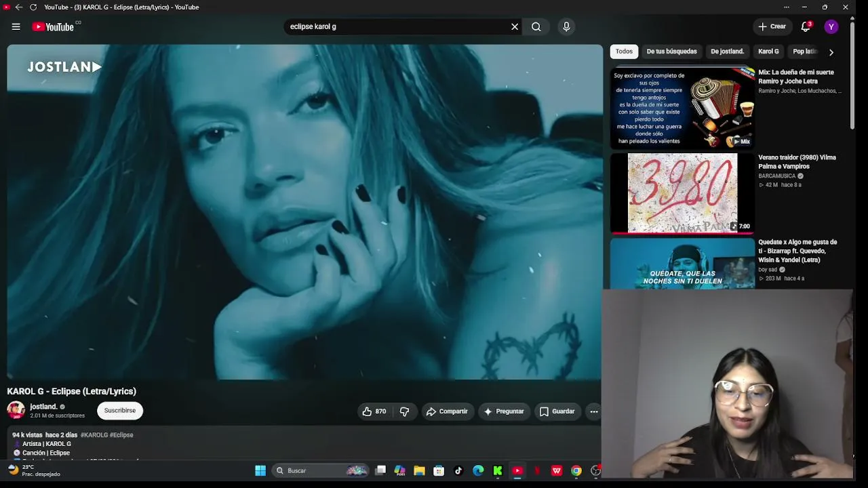Open the 'Quedate x Algo me gusta de ti' thumbnail
868x488 pixels.
(682, 264)
